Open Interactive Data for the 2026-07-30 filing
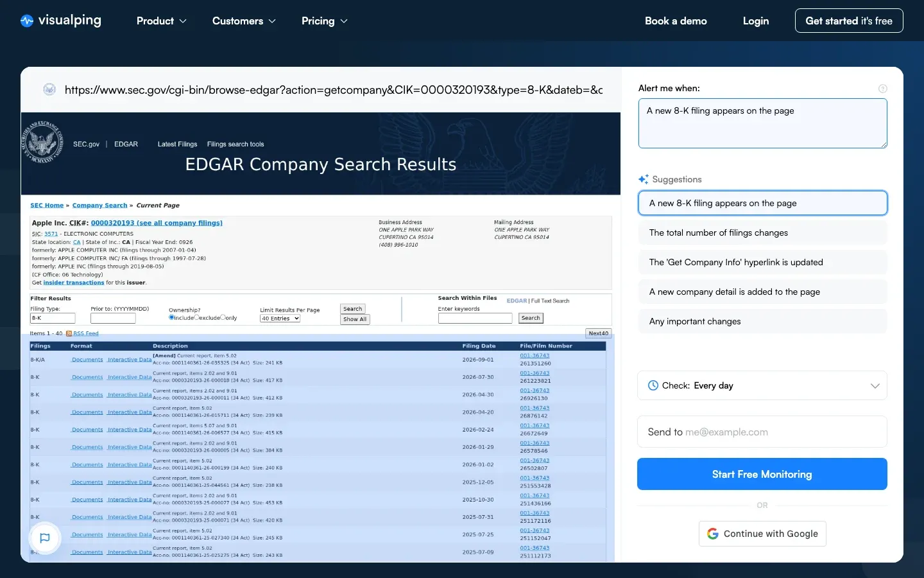Screen dimensions: 924x578 click(130, 377)
